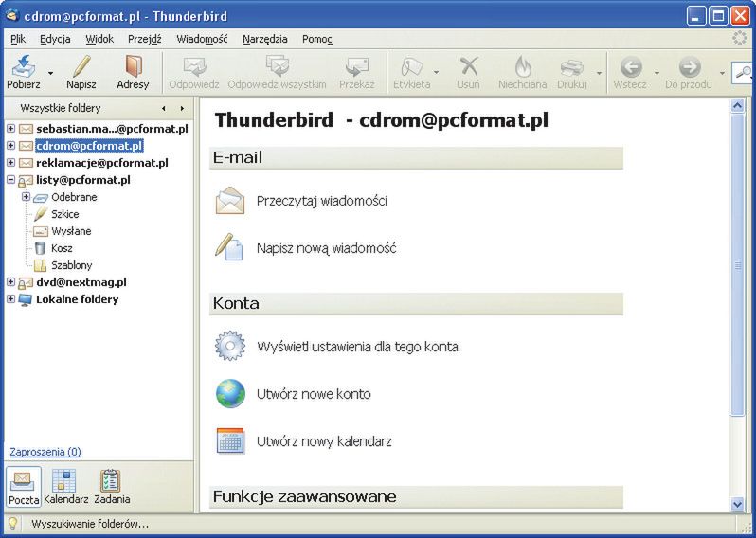The height and width of the screenshot is (538, 756).
Task: Expand the Odebrane inbox folder
Action: [26, 197]
